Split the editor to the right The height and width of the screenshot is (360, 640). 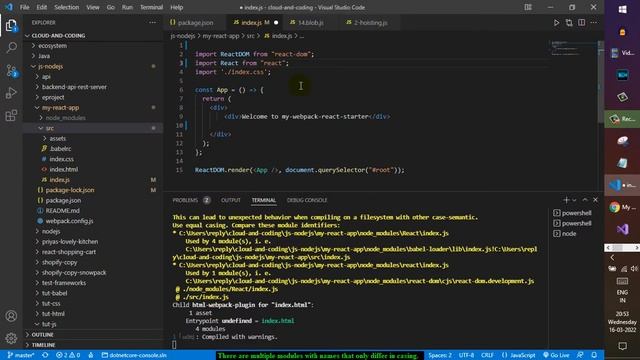pos(581,23)
